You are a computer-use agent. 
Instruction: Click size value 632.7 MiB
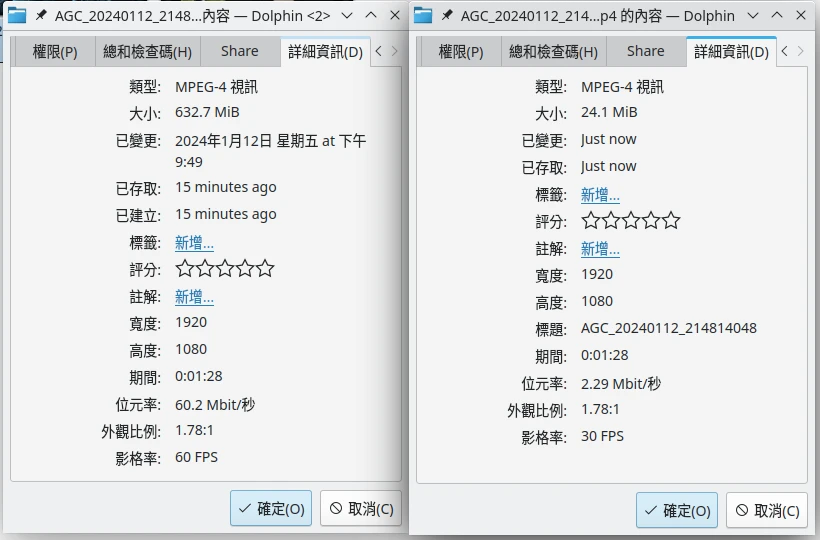click(207, 112)
